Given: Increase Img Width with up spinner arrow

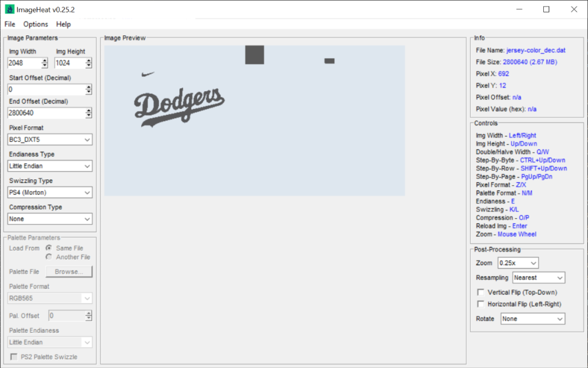Looking at the screenshot, I should (x=45, y=61).
